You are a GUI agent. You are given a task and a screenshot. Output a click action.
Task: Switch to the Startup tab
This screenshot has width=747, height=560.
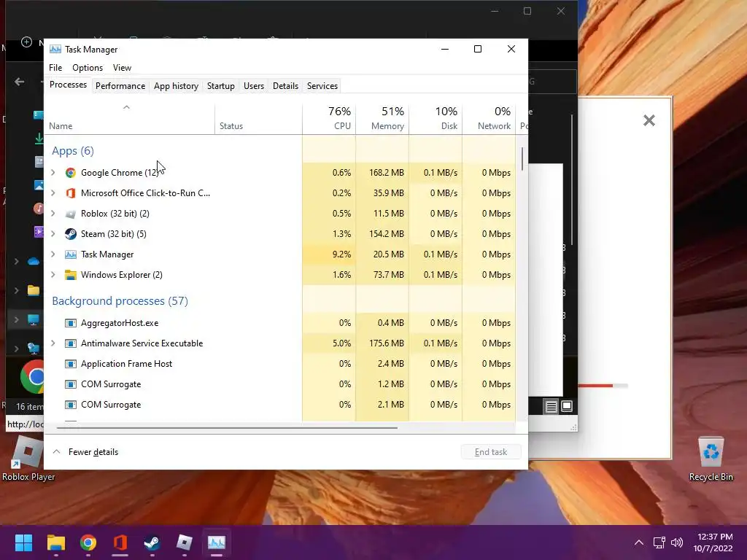pyautogui.click(x=220, y=86)
